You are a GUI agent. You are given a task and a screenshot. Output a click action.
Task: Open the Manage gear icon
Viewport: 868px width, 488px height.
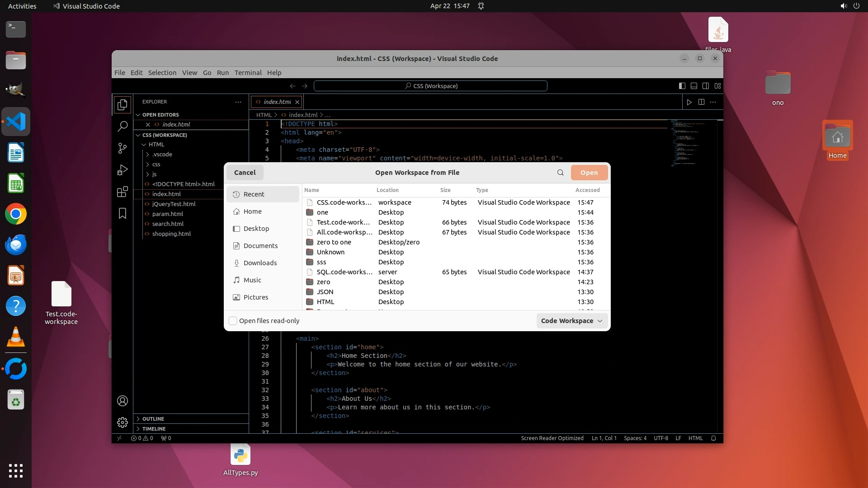coord(123,422)
